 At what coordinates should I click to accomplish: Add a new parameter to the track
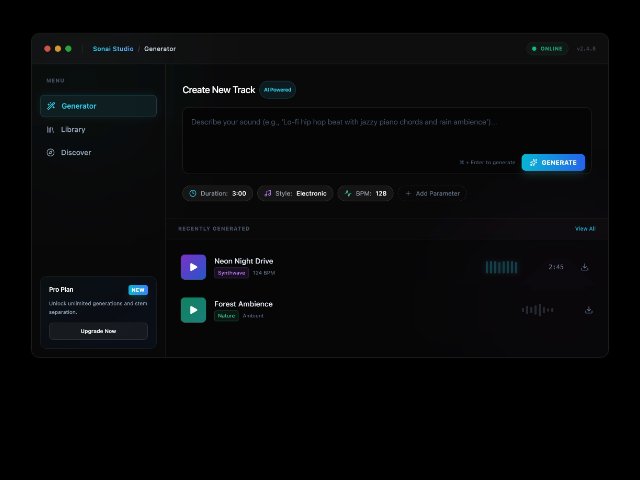click(x=432, y=193)
